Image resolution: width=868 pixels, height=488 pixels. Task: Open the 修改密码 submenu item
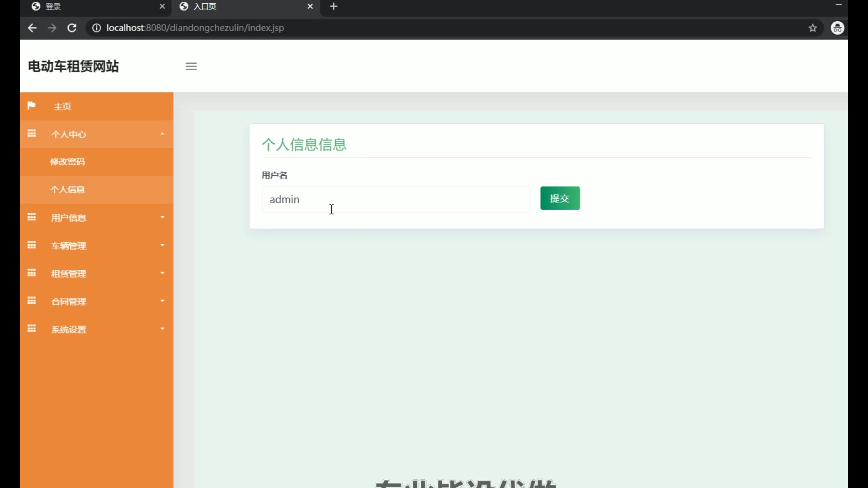pos(68,162)
